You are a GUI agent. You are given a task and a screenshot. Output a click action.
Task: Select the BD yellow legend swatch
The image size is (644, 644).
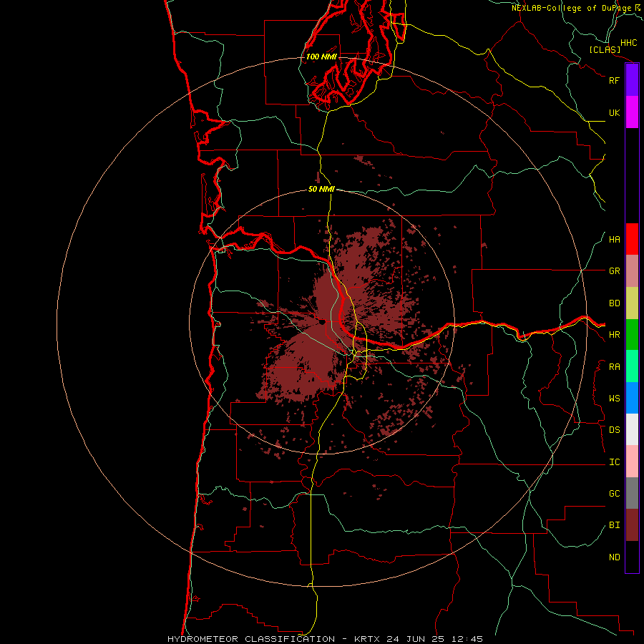pyautogui.click(x=632, y=303)
